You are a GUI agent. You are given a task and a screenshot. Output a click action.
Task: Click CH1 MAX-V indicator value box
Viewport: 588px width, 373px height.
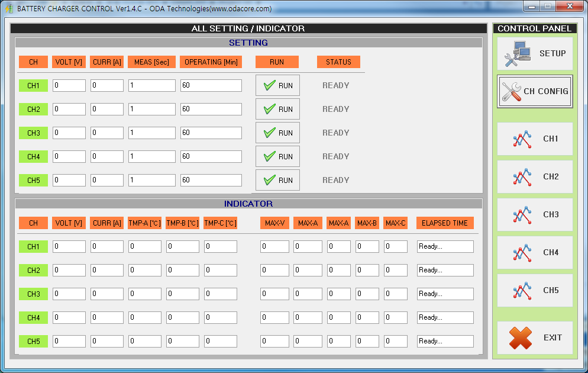click(275, 246)
